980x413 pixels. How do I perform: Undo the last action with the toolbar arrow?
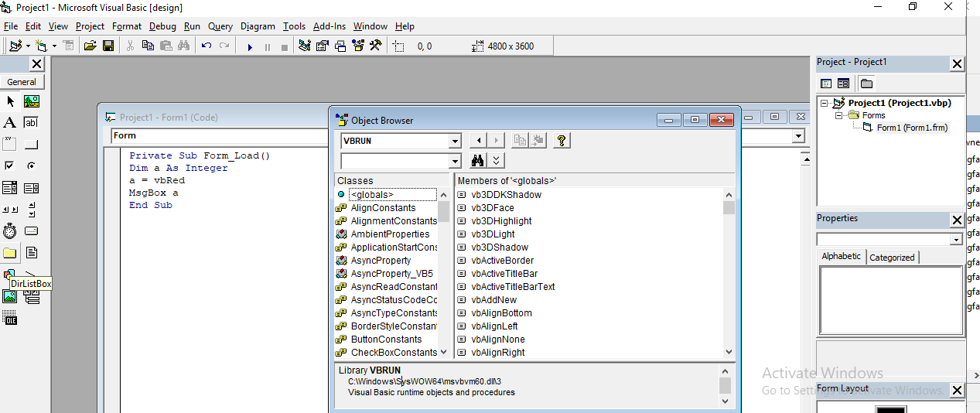pyautogui.click(x=207, y=46)
